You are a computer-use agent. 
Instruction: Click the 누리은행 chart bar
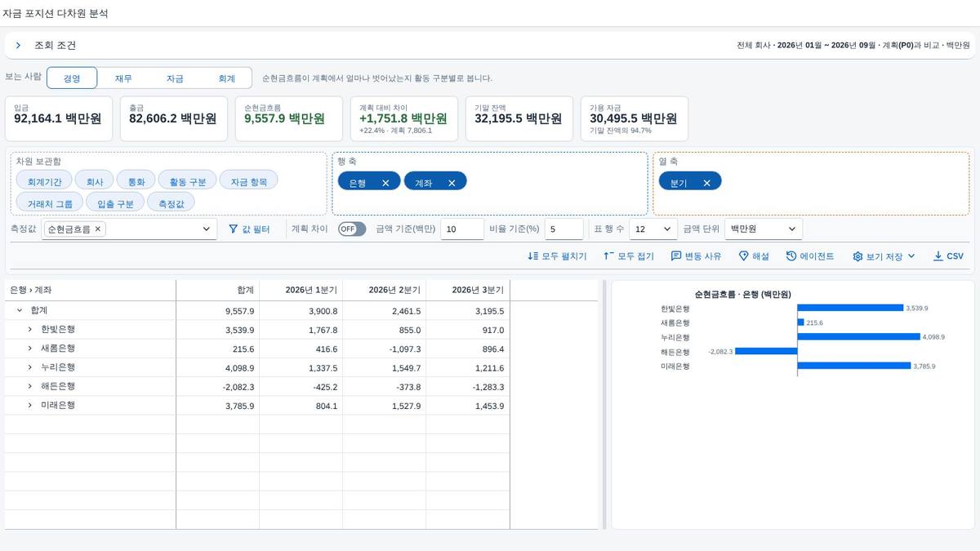pos(859,336)
